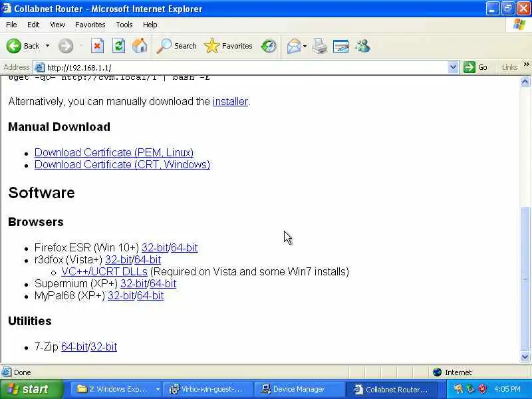Screen dimensions: 532x399
Task: Click the green Go button
Action: tap(475, 67)
